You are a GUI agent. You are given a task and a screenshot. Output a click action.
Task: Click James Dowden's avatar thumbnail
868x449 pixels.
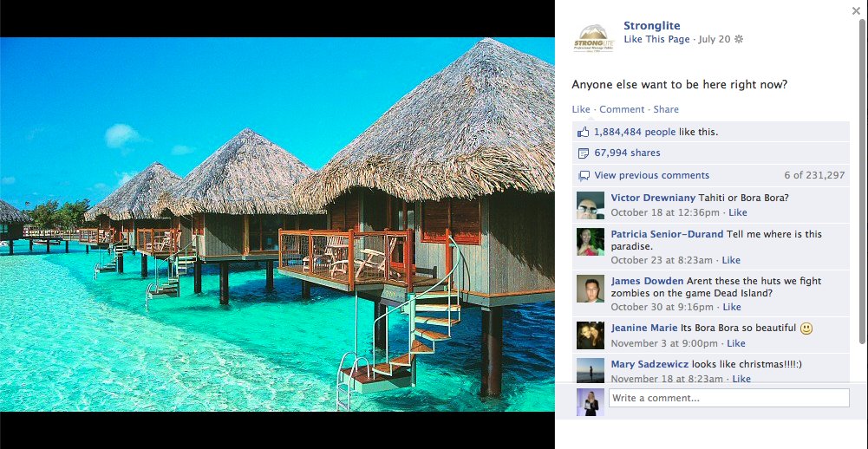[x=591, y=289]
